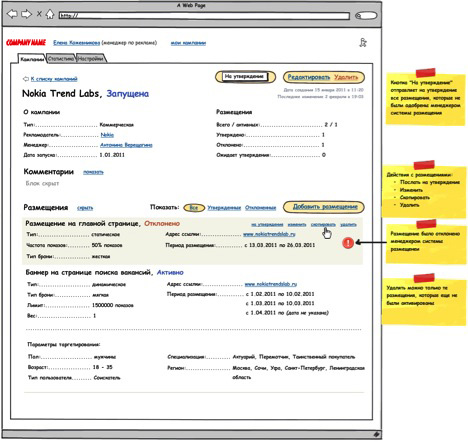Click the age value '18 - 35'
The height and width of the screenshot is (442, 468).
point(103,367)
